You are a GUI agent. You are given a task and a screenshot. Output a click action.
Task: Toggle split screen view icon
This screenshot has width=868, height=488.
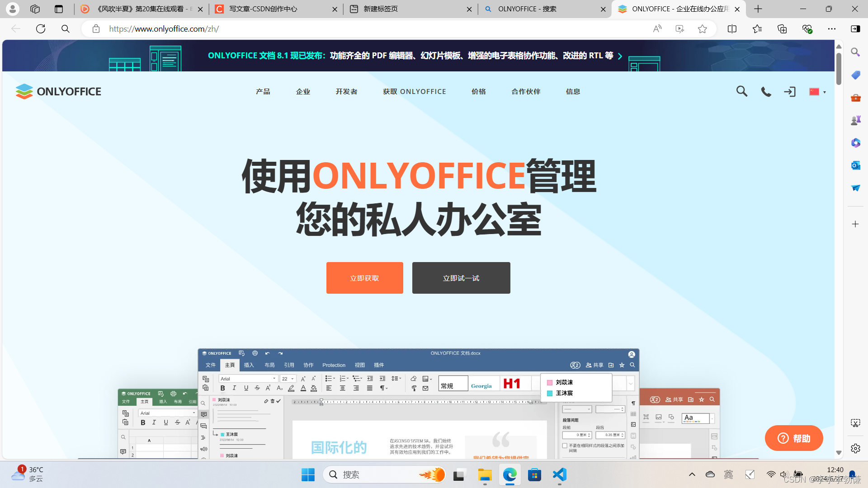click(732, 29)
